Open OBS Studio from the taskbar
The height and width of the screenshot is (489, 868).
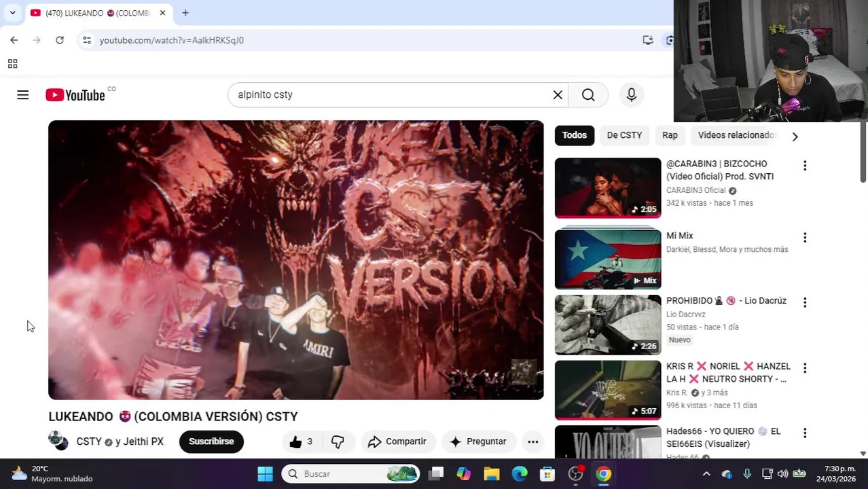tap(576, 474)
